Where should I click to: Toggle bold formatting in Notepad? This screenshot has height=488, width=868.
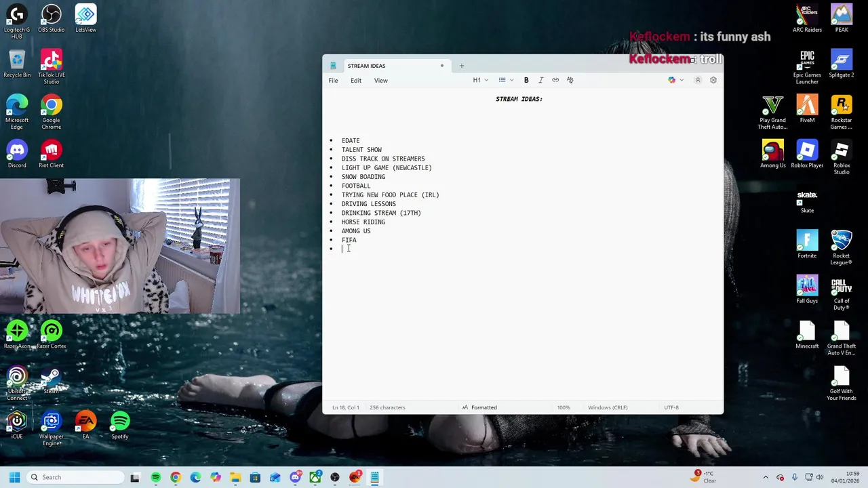tap(526, 80)
